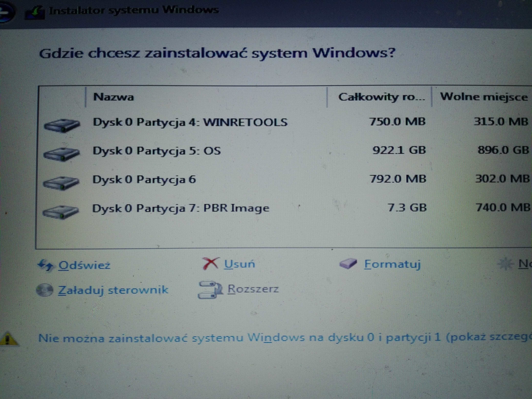This screenshot has height=399, width=532.
Task: Select the Dysk 0 Partycja 6 row
Action: [285, 179]
